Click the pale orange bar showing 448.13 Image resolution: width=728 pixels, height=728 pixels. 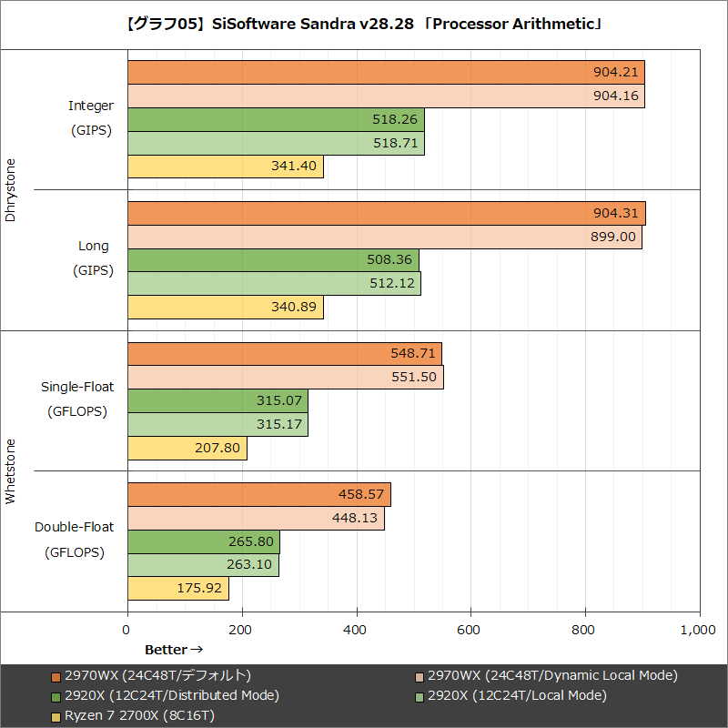click(x=255, y=518)
